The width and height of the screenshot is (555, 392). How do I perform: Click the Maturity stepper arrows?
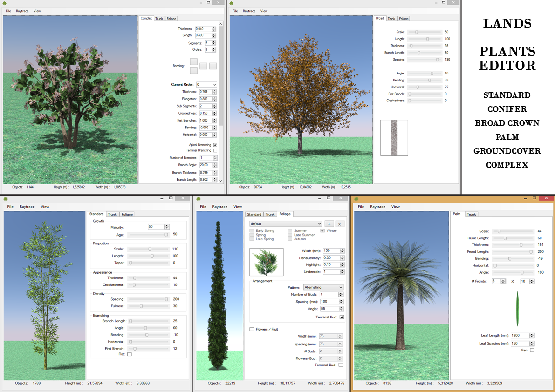[167, 227]
